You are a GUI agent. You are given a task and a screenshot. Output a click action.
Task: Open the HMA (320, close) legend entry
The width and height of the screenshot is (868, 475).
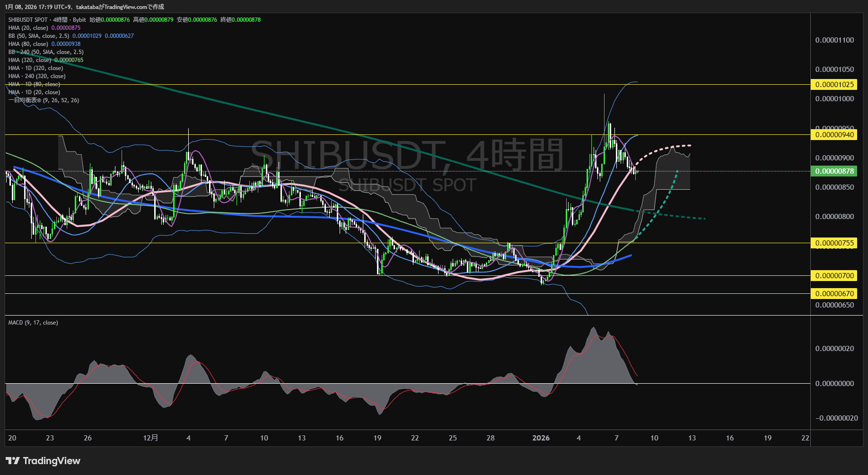(x=30, y=60)
